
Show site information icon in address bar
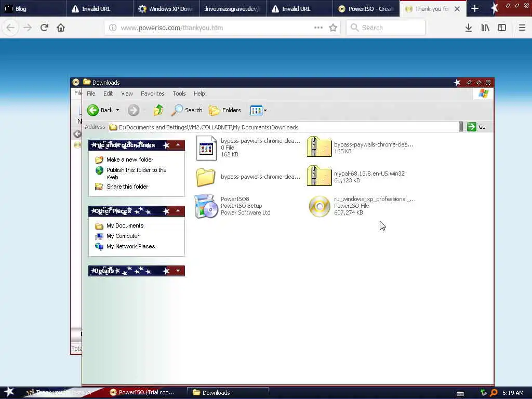coord(113,28)
